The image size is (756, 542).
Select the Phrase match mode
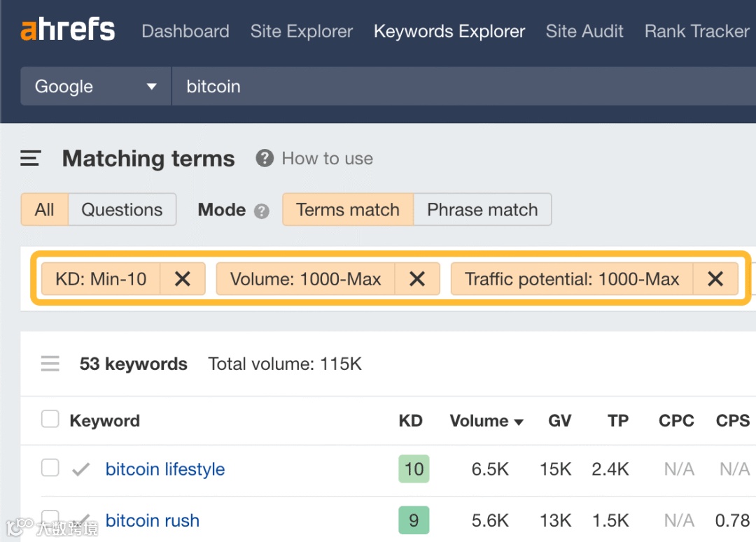click(482, 210)
